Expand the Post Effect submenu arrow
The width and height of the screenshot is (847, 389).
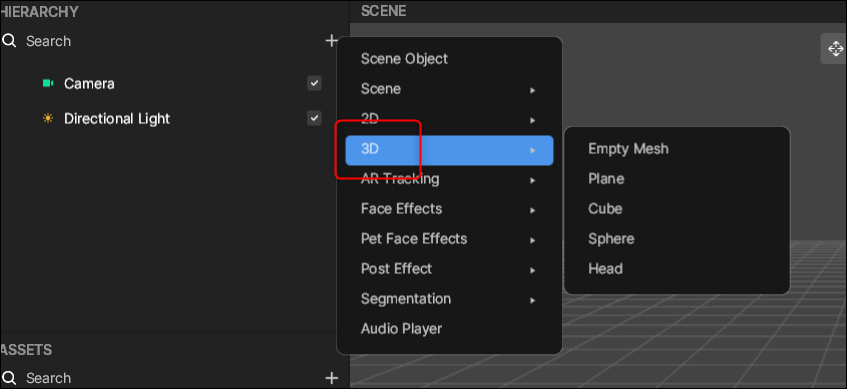tap(533, 270)
